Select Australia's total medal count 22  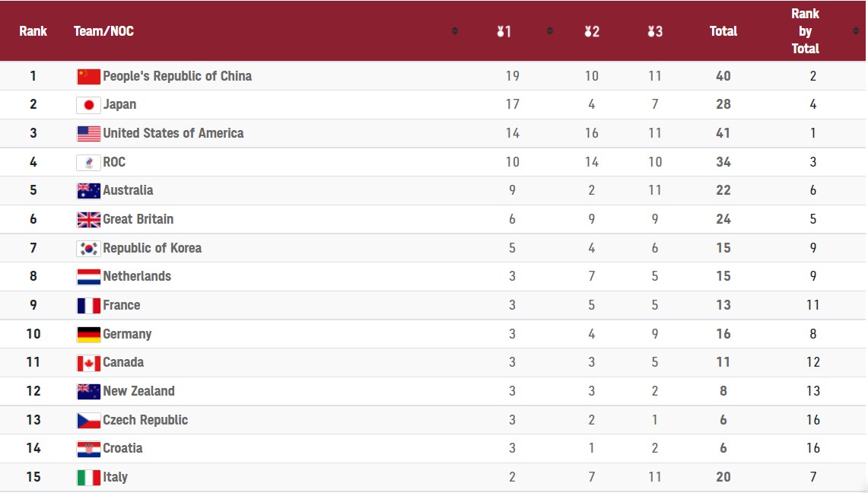[723, 190]
